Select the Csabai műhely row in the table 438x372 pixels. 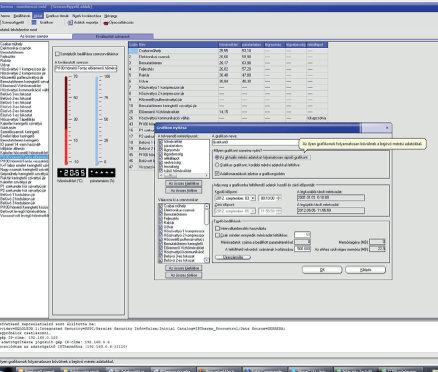pyautogui.click(x=228, y=51)
